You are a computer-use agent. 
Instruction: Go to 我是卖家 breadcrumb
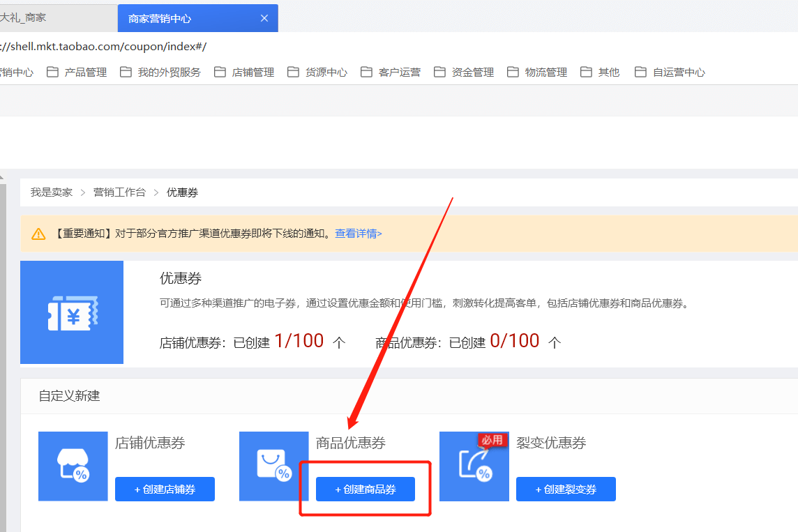[x=52, y=192]
